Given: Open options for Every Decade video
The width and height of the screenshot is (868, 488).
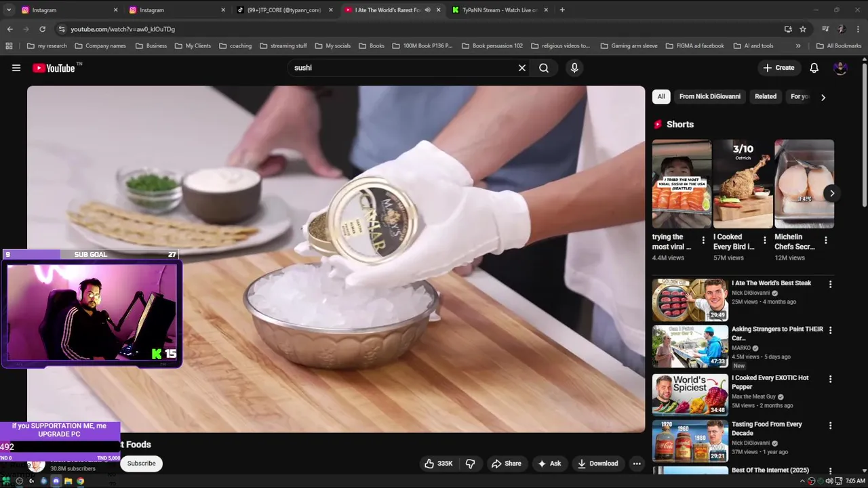Looking at the screenshot, I should pos(830,426).
